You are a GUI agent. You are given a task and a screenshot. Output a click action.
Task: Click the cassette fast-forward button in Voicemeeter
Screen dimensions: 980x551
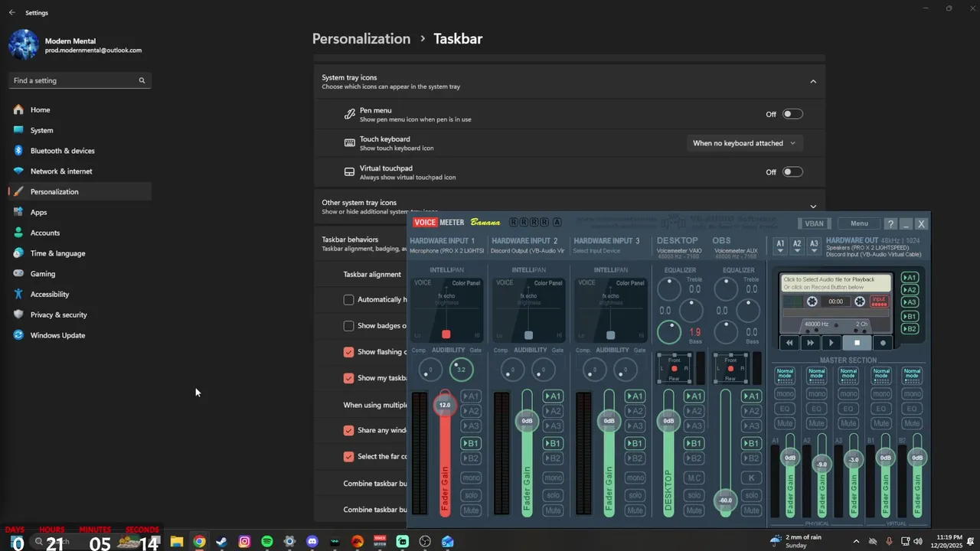click(x=811, y=343)
